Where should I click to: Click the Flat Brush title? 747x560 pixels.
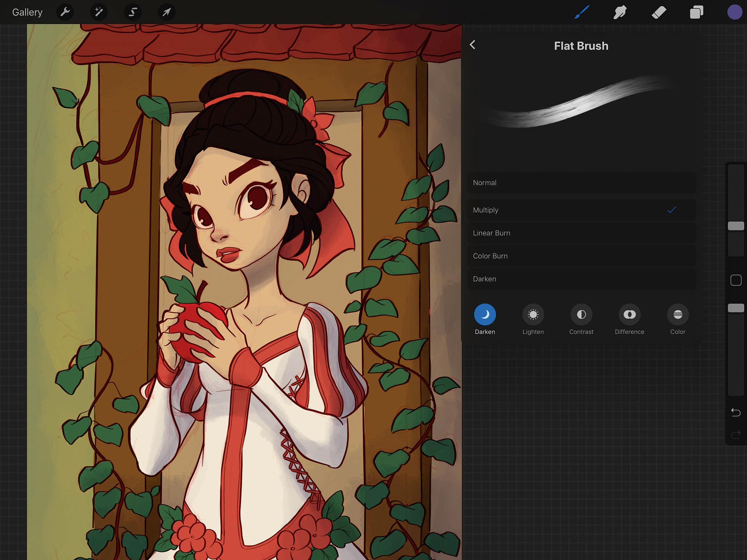(x=581, y=46)
